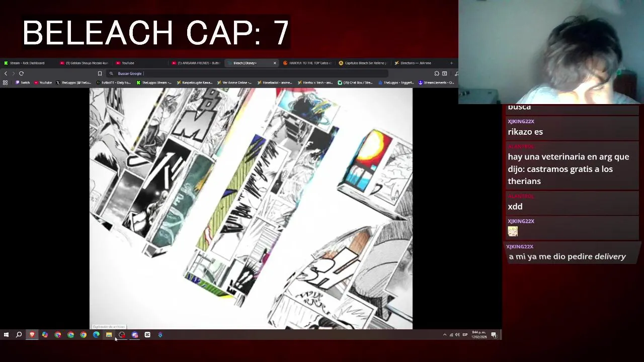Open the HAIKYUU TO THE TOP tab
The width and height of the screenshot is (644, 362).
(x=308, y=63)
